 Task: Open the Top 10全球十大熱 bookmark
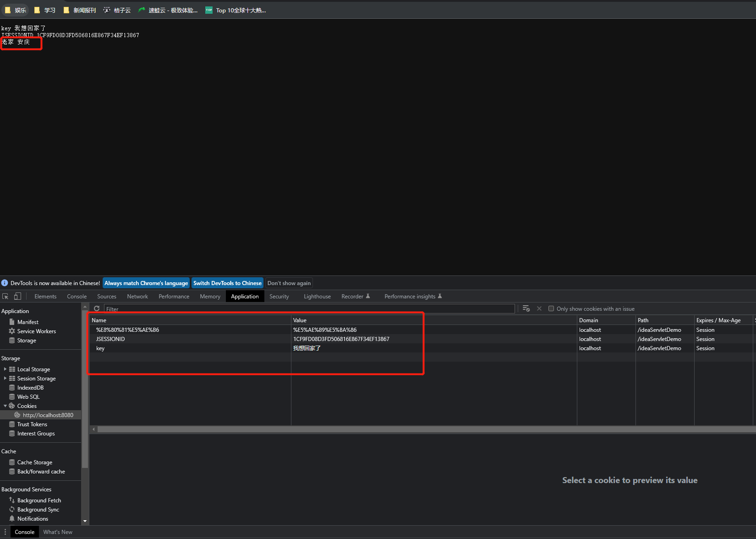pyautogui.click(x=236, y=10)
